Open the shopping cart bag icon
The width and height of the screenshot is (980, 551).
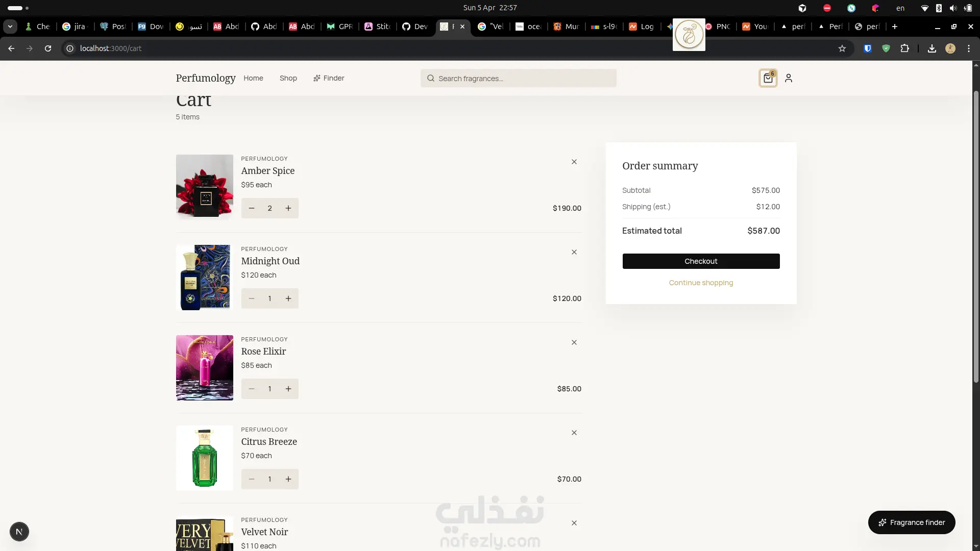click(x=768, y=78)
